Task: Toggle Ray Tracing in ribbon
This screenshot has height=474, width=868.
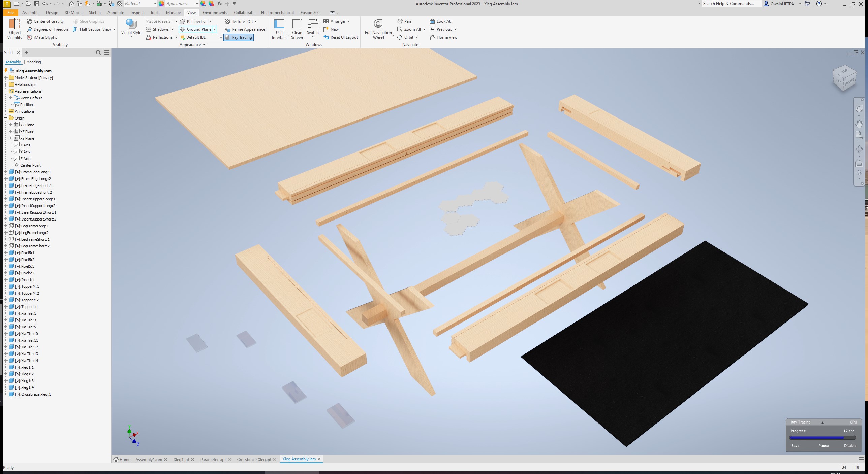Action: 238,37
